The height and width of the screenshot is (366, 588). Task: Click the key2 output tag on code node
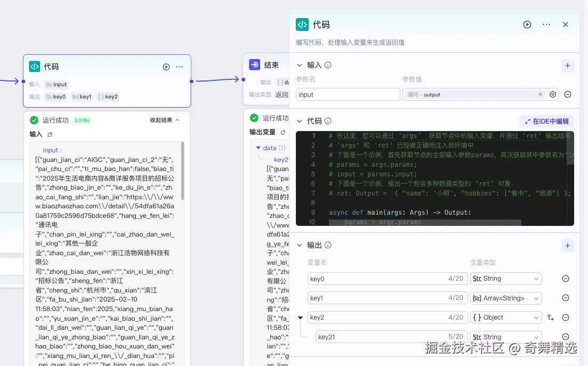pos(108,96)
